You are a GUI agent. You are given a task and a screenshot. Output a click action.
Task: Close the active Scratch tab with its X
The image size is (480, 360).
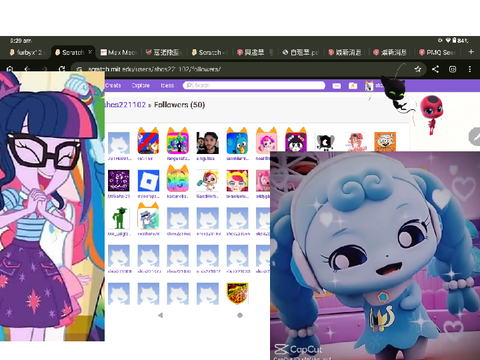click(90, 52)
